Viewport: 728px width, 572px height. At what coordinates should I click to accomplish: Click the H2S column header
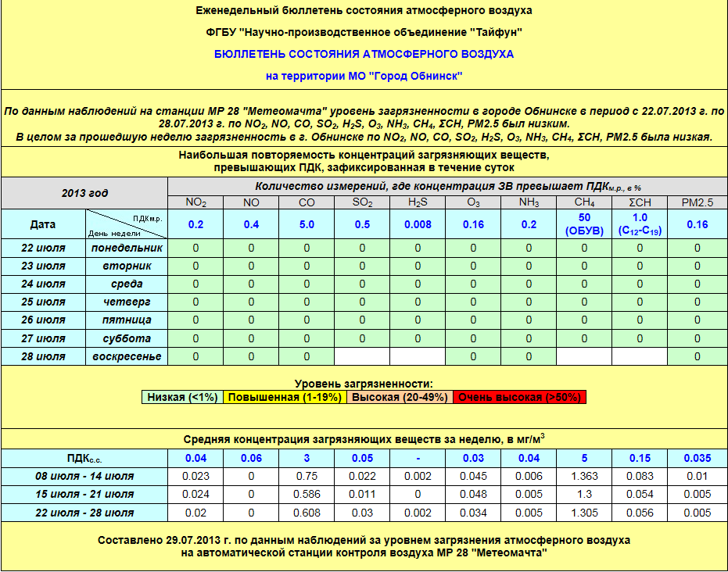point(418,202)
